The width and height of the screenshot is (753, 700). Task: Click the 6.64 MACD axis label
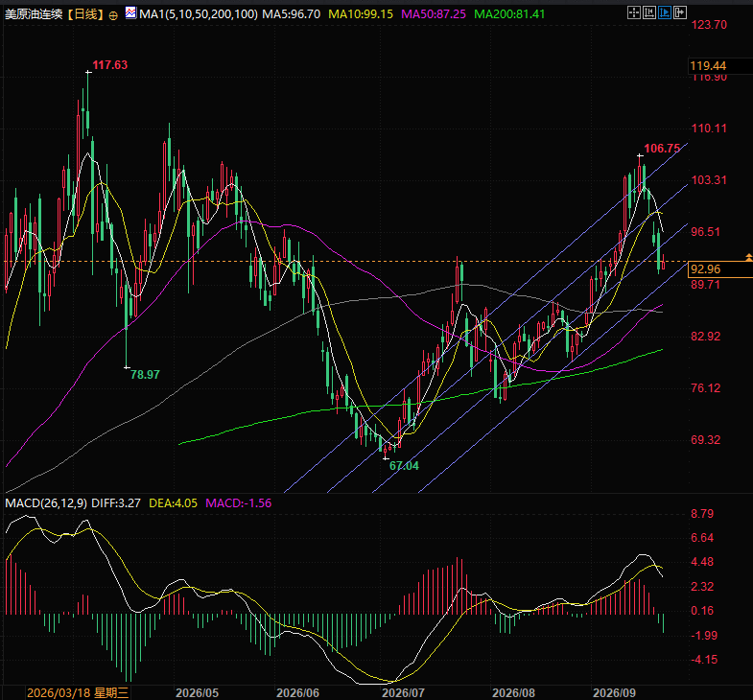[702, 538]
